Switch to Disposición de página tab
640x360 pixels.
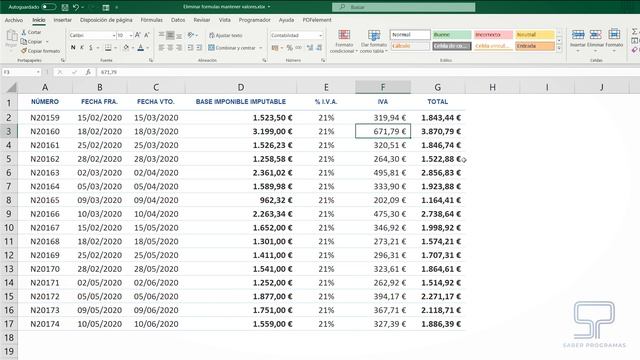106,20
